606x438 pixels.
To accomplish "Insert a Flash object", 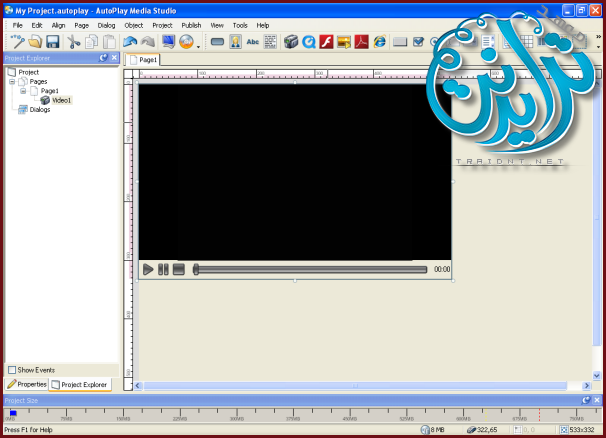I will (326, 41).
